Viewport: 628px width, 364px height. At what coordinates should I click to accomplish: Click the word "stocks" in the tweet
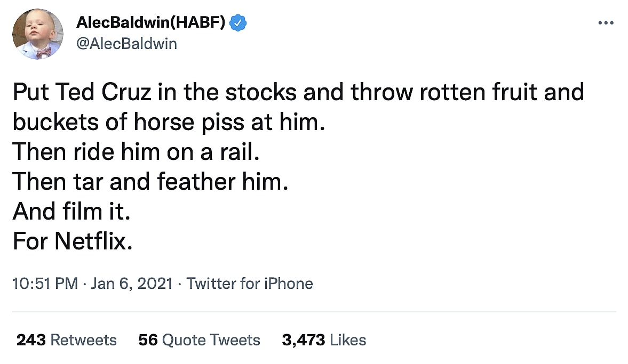(260, 92)
